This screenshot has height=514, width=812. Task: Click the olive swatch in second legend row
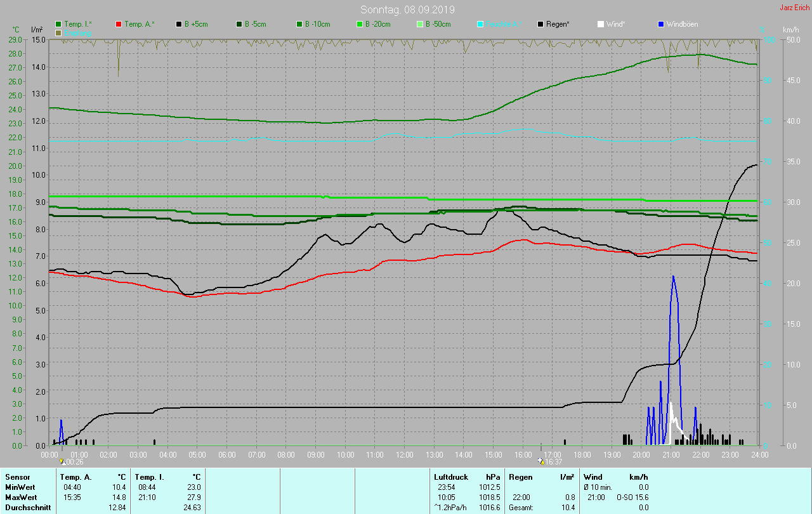click(x=59, y=32)
